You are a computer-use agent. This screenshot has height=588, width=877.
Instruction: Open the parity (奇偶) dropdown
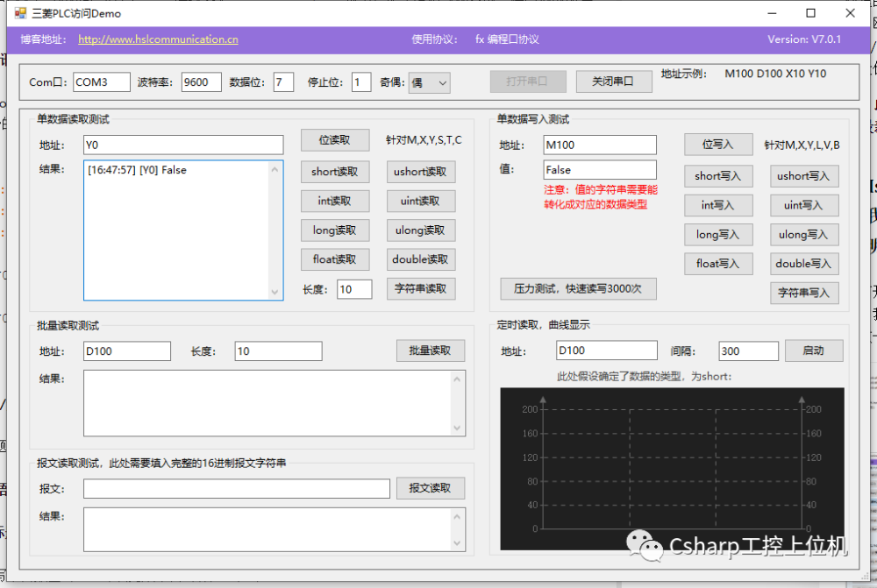430,82
